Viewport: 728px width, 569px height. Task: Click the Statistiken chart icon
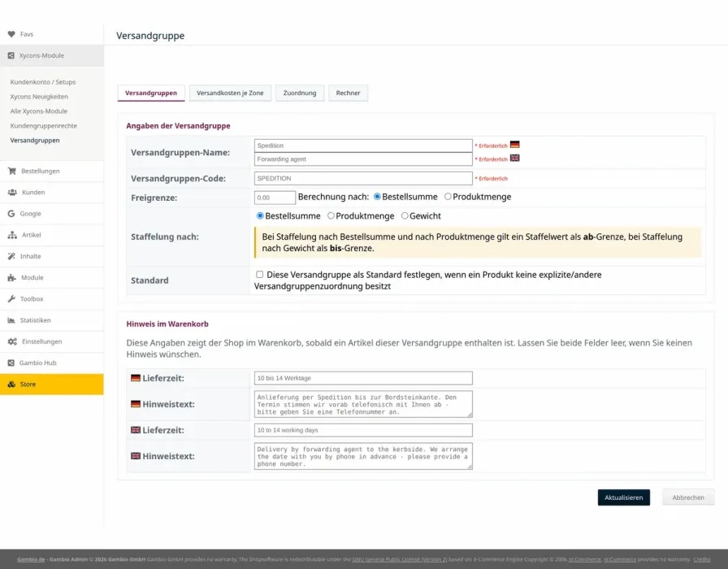click(x=11, y=320)
